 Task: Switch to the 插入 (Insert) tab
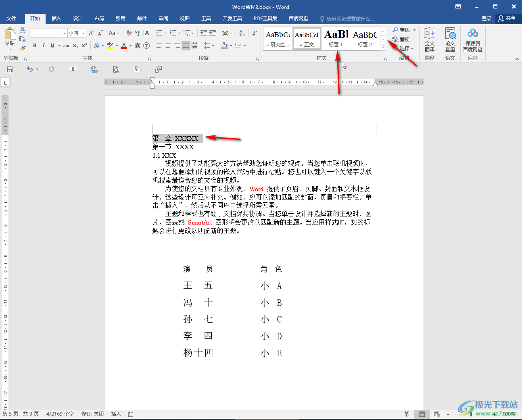pos(56,19)
